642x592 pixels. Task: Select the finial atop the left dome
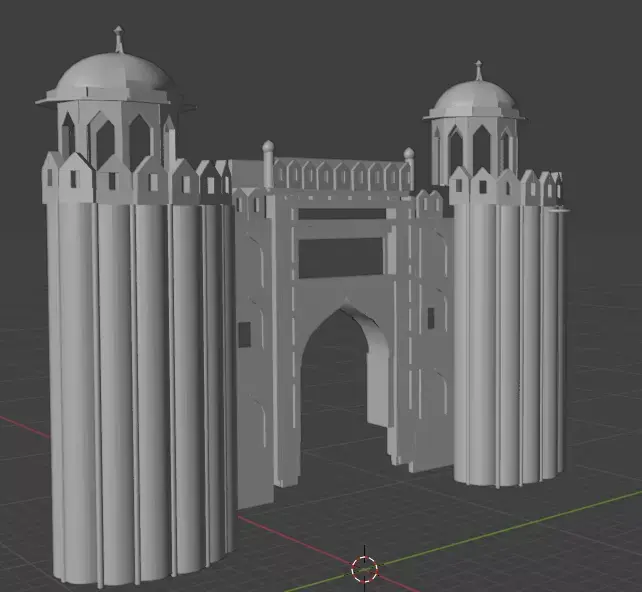(x=119, y=39)
